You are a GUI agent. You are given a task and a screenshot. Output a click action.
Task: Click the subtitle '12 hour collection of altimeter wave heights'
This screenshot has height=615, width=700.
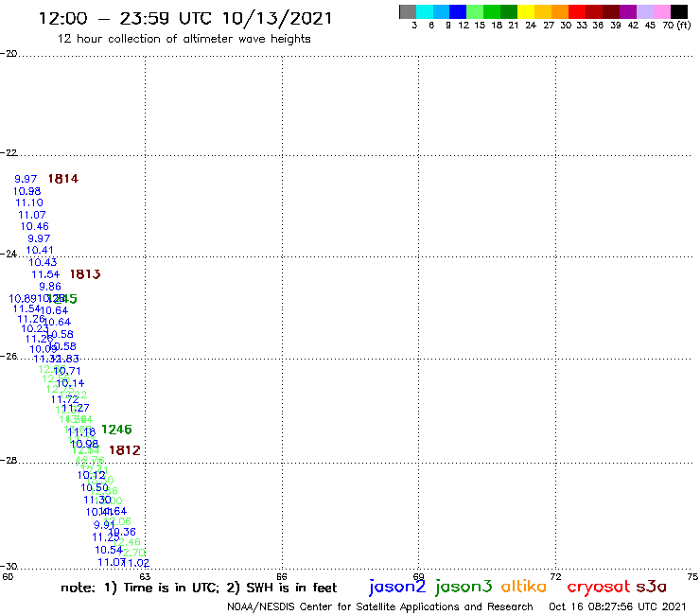[x=184, y=39]
